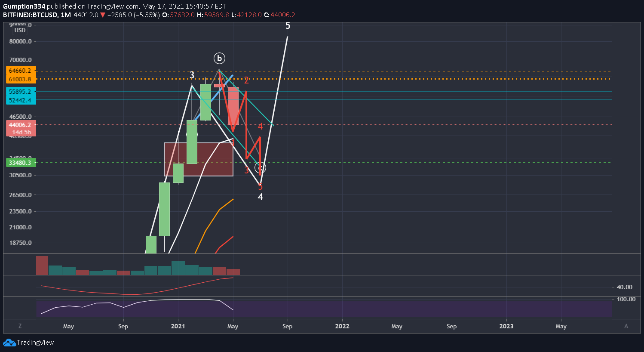Click the 1M interval label
This screenshot has width=644, height=352.
point(66,15)
